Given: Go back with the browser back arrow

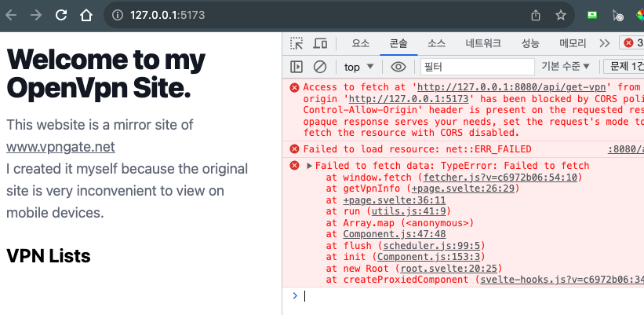Looking at the screenshot, I should click(x=11, y=16).
